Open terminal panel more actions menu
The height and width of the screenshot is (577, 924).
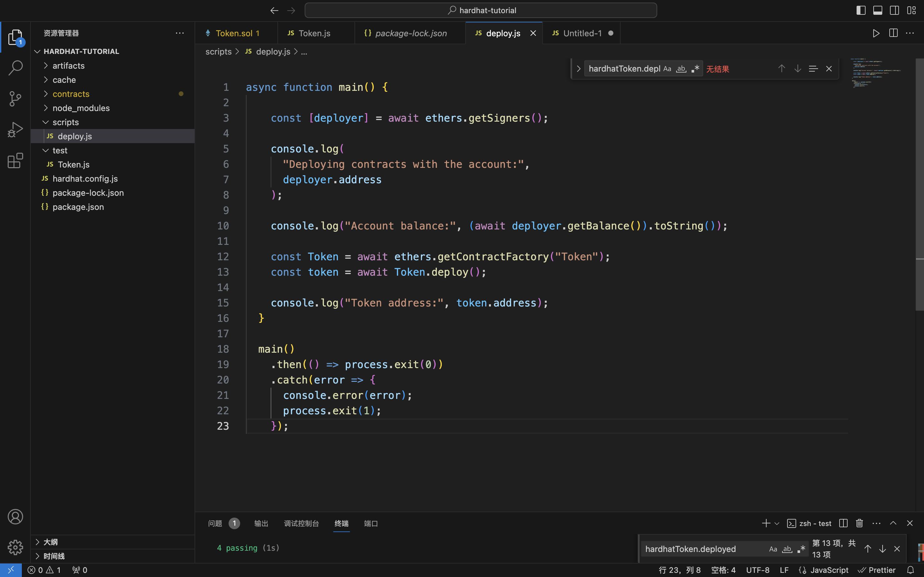(x=876, y=523)
